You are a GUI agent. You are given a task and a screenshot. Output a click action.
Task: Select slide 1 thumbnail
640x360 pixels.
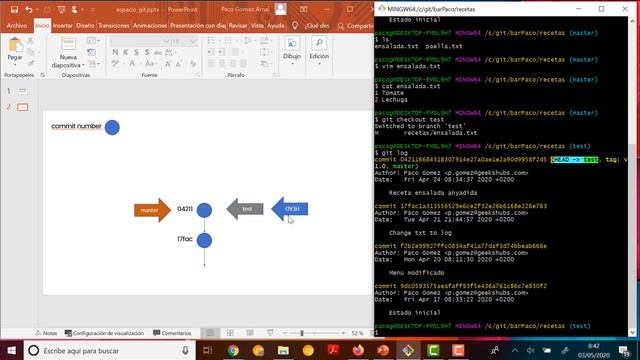(x=23, y=91)
